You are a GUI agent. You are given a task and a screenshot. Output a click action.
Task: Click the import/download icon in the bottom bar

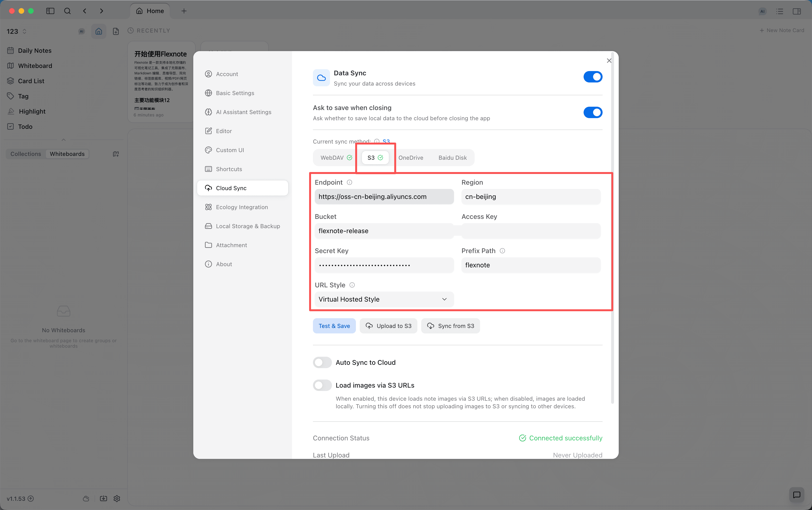(104, 499)
